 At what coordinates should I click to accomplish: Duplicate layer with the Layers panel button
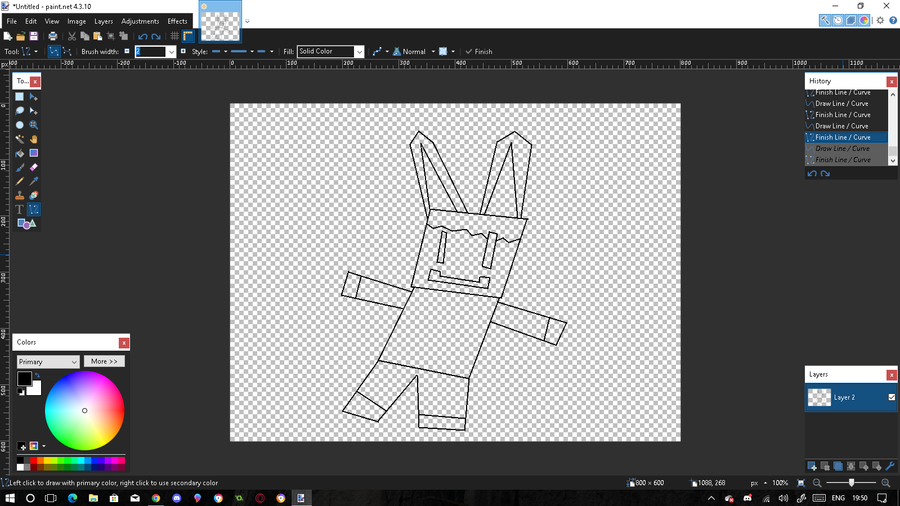[838, 466]
